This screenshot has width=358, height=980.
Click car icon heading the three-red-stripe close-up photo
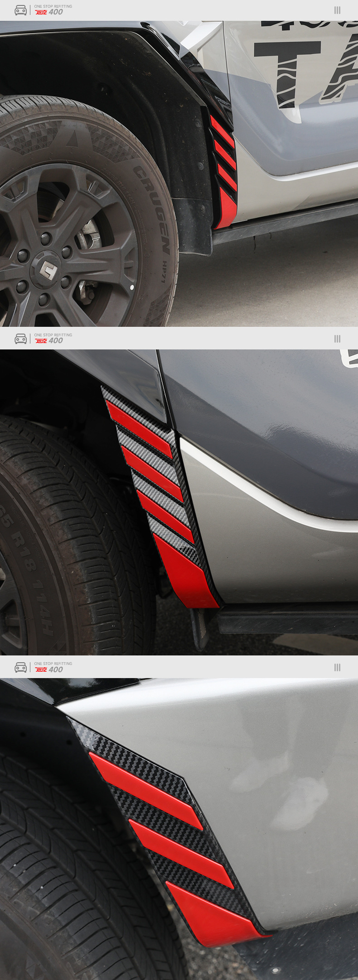click(21, 667)
